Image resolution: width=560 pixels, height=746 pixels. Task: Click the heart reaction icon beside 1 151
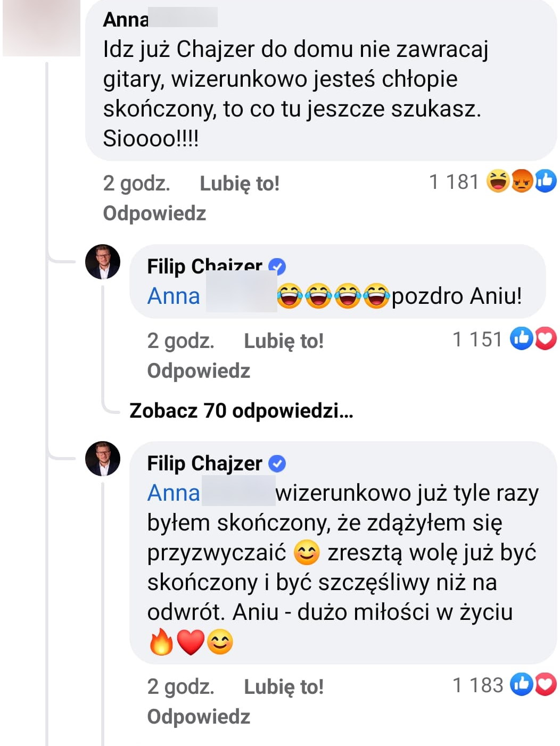point(545,339)
